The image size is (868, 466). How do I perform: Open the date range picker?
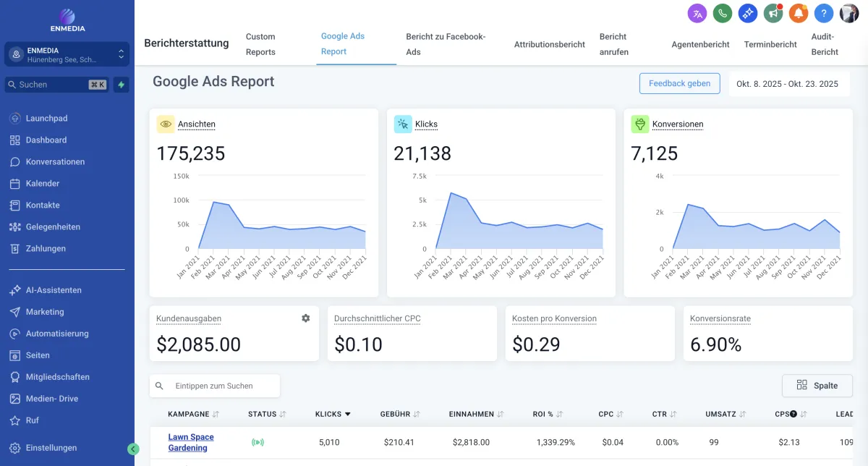pos(787,84)
